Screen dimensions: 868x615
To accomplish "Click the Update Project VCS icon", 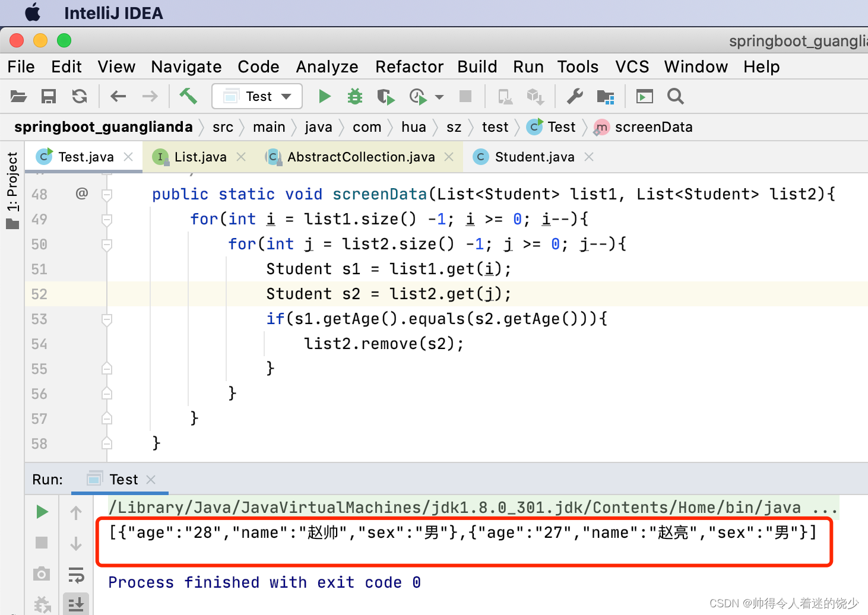I will click(x=505, y=96).
